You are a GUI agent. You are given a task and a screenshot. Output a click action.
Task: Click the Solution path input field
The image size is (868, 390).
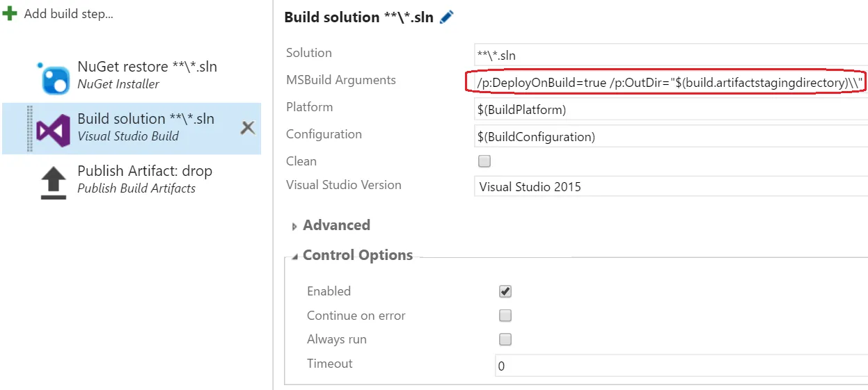(670, 55)
